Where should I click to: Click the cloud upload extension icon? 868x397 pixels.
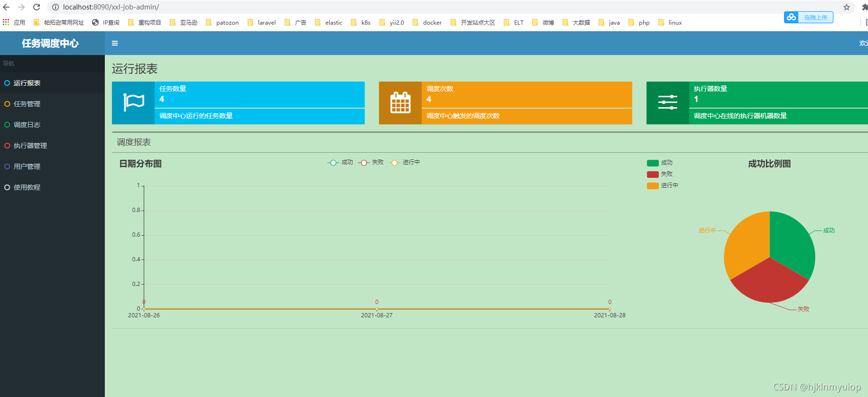(791, 17)
